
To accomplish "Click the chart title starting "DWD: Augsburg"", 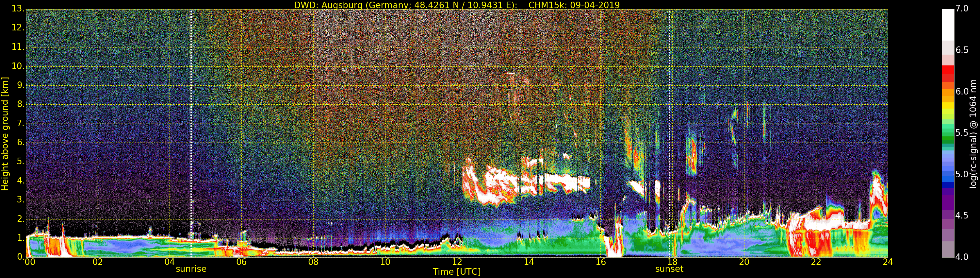I will (x=457, y=5).
